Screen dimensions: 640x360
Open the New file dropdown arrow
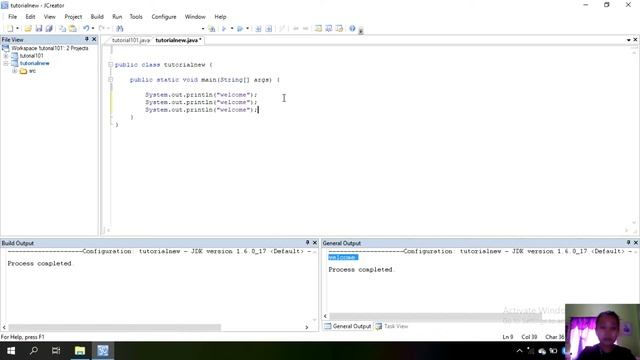click(x=17, y=29)
